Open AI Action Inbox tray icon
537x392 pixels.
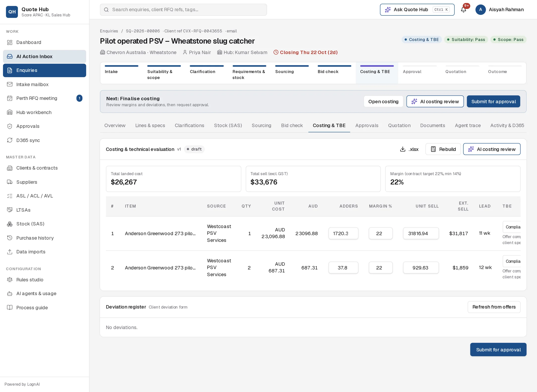pyautogui.click(x=10, y=56)
